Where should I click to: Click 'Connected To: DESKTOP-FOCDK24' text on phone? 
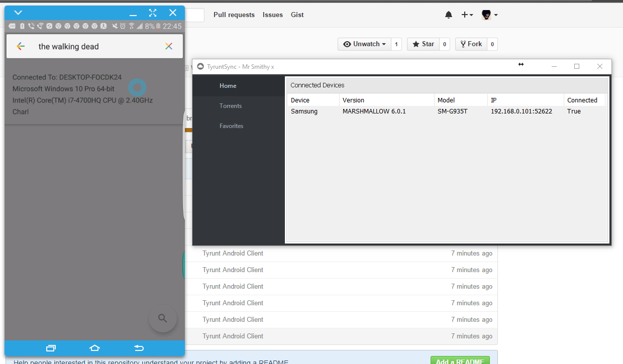tap(67, 77)
